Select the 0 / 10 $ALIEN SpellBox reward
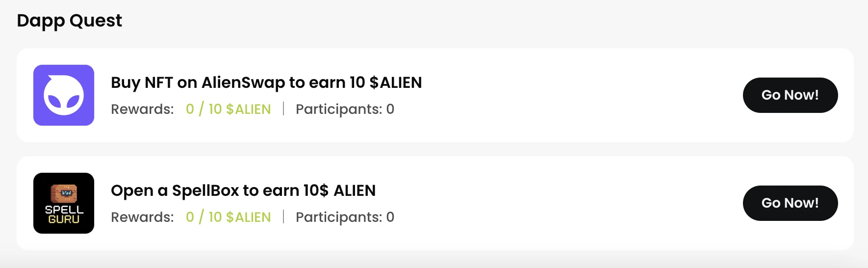This screenshot has height=268, width=868. pos(228,217)
